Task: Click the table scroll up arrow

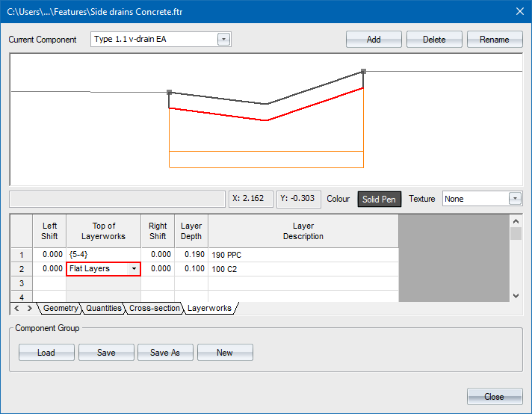Action: click(515, 221)
